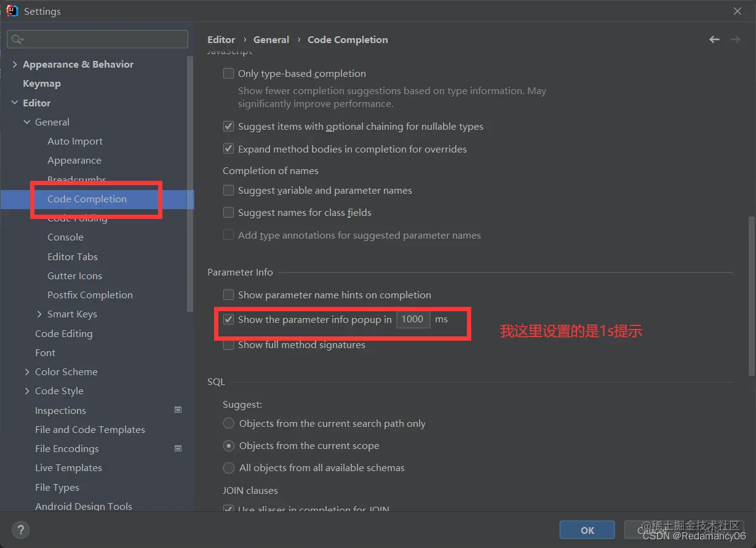Click the Parameter Info section heading

click(x=240, y=272)
